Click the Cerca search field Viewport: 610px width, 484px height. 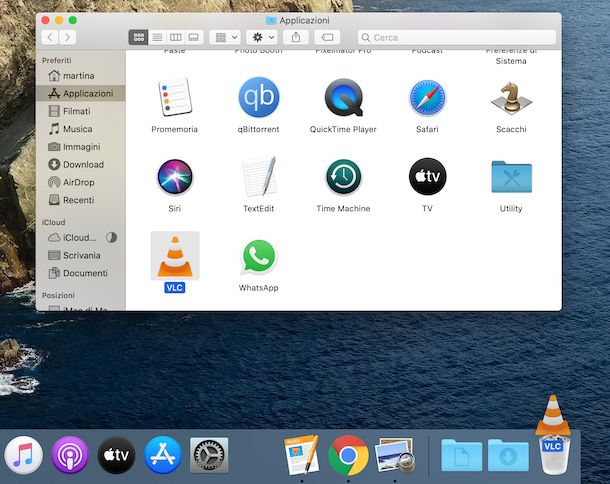click(x=457, y=37)
